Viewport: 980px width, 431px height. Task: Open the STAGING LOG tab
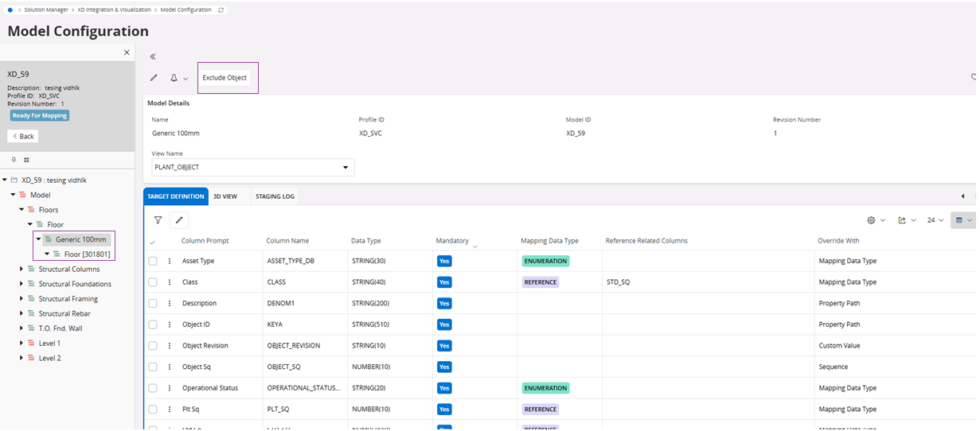point(275,196)
